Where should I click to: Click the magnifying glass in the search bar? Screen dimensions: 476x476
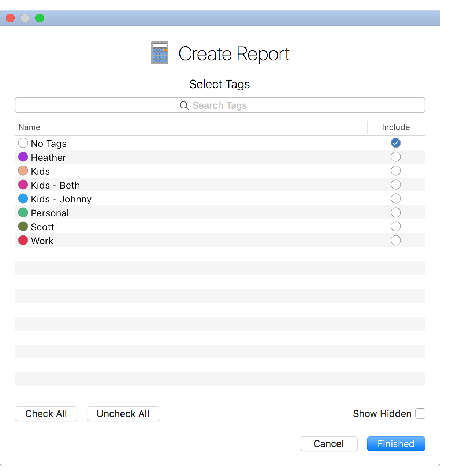click(184, 105)
